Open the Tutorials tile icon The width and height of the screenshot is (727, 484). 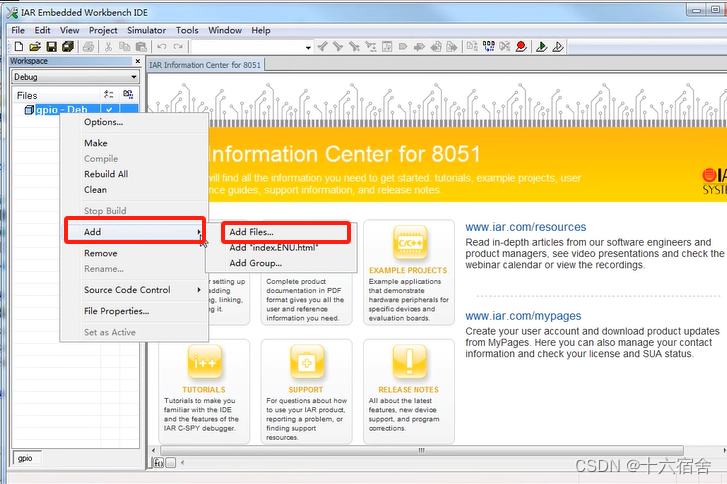(x=204, y=362)
